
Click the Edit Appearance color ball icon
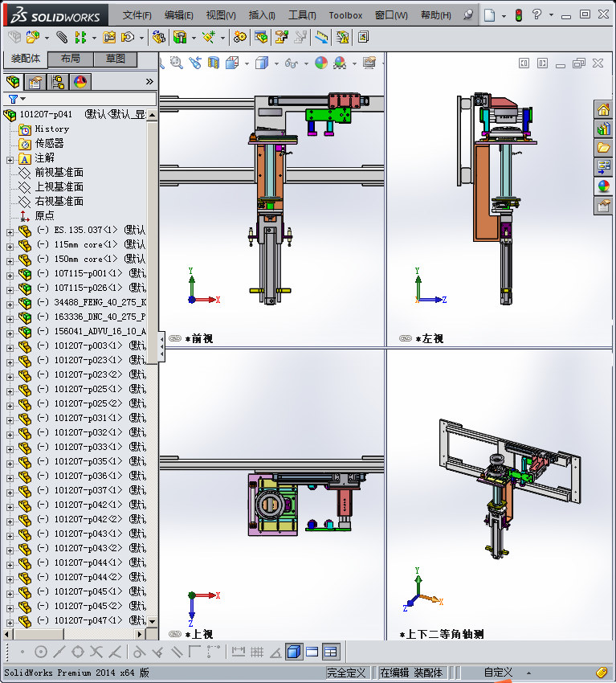coord(321,63)
